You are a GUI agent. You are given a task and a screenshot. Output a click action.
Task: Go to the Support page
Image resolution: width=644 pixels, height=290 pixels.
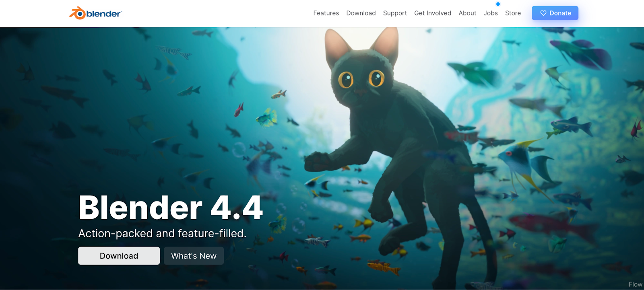(x=395, y=13)
